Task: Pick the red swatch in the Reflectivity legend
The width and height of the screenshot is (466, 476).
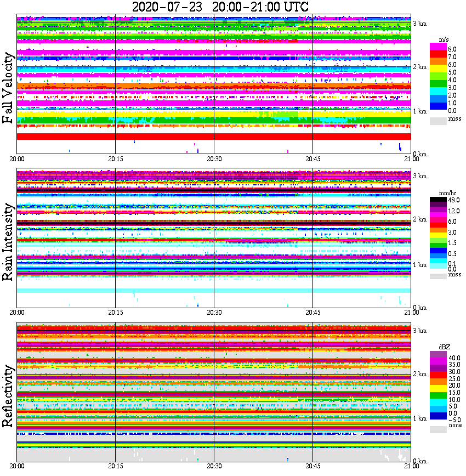Action: [x=438, y=375]
